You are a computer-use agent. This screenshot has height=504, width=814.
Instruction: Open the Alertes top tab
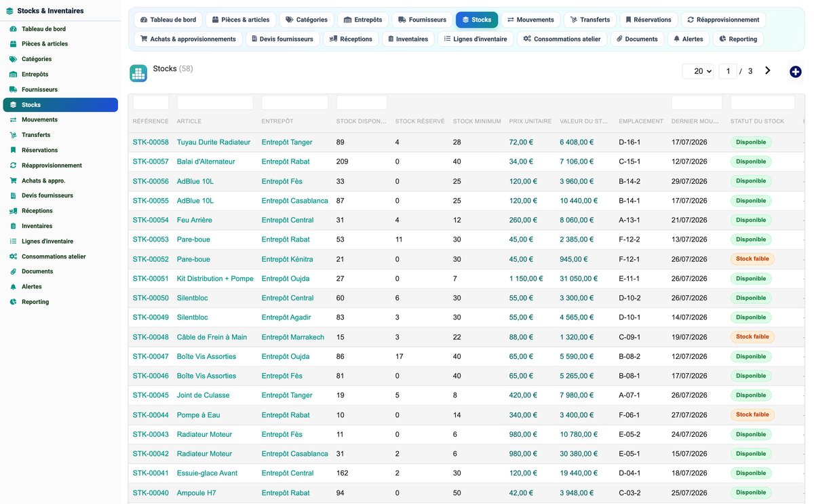pos(688,39)
